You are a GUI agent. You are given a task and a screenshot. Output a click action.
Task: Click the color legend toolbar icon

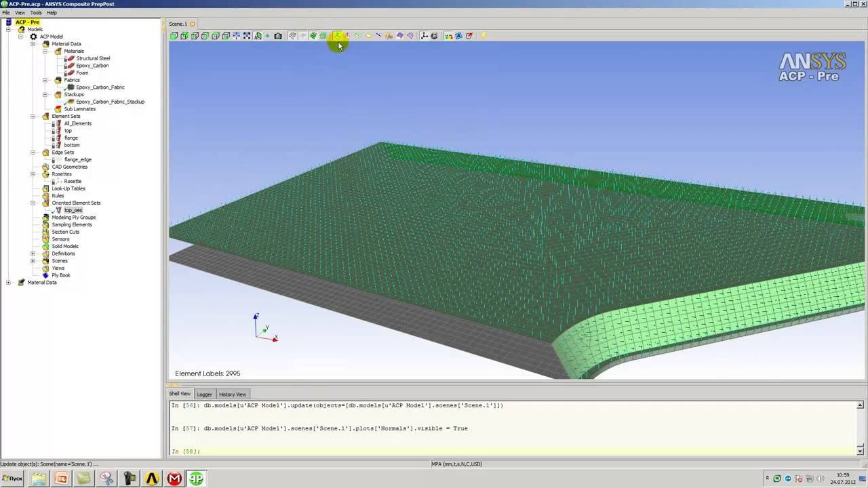click(x=448, y=36)
